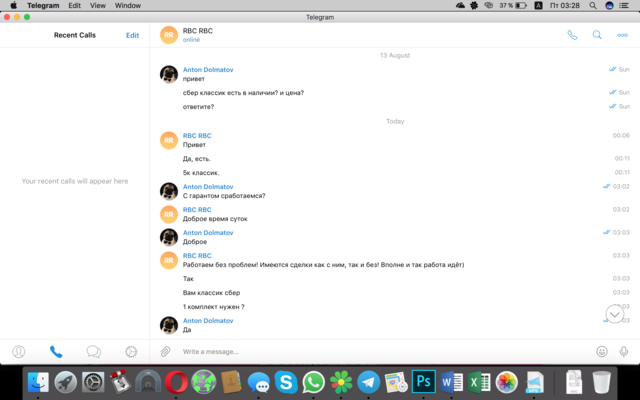Launch Microsoft Excel from the Dock
Screen dimensions: 640x400
coord(479,382)
